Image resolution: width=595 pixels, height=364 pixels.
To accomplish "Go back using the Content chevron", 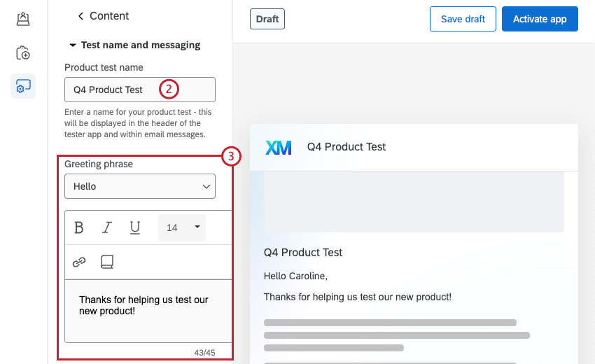I will tap(80, 16).
